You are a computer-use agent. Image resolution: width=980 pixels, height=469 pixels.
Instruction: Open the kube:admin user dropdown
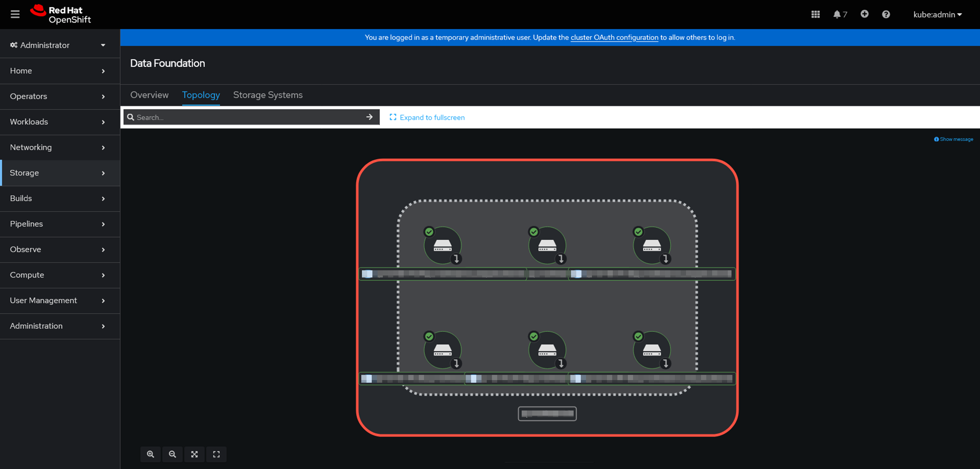(937, 14)
